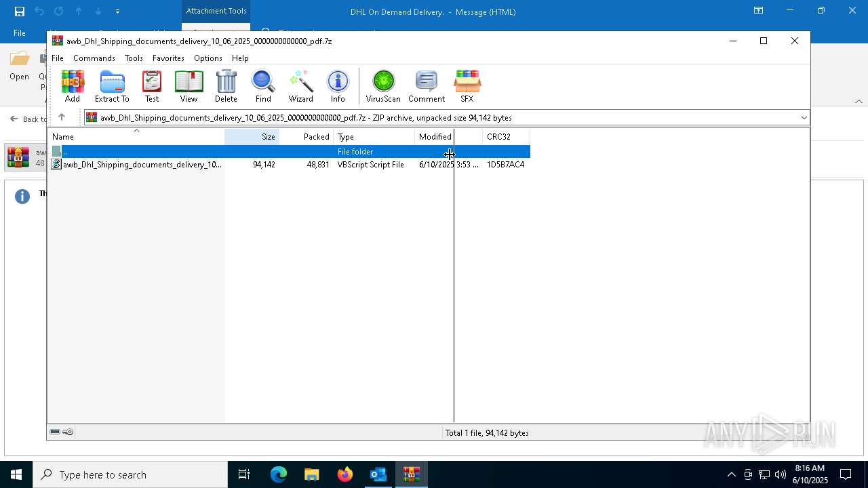Viewport: 868px width, 488px height.
Task: Switch to Outlook on the taskbar
Action: click(378, 474)
